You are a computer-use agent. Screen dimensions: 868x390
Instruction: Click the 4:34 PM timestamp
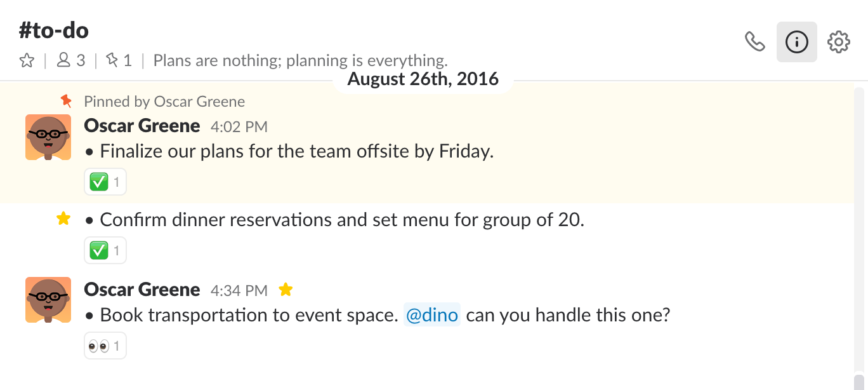[239, 290]
